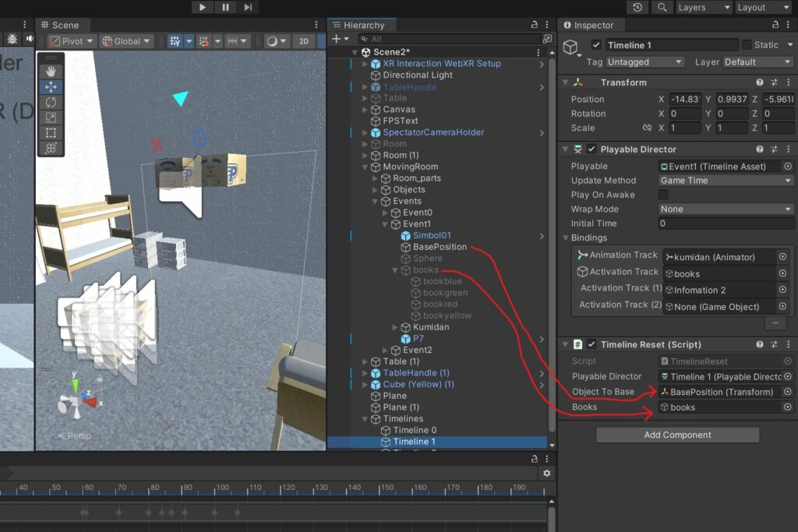
Task: Open the draw mode shading dropdown
Action: (x=277, y=41)
